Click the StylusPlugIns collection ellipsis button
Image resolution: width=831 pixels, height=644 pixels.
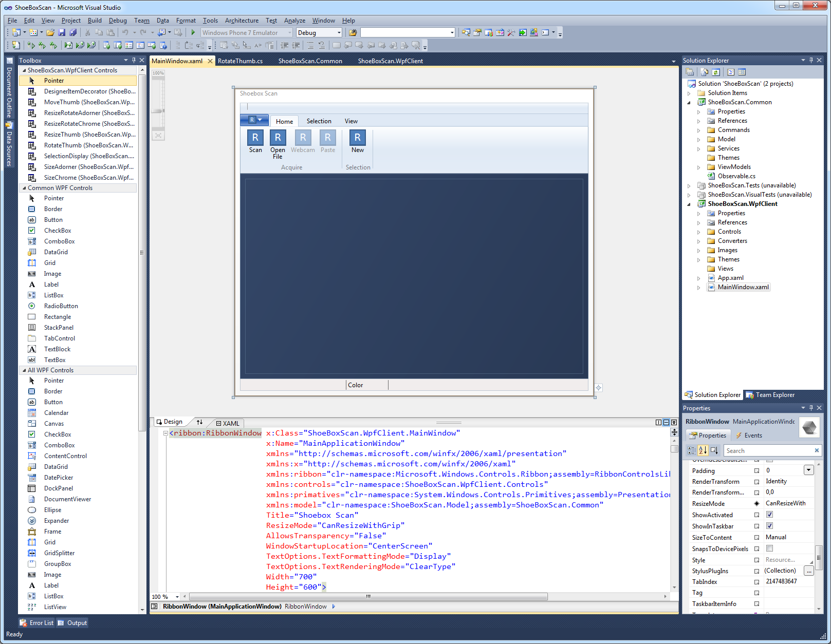click(809, 571)
